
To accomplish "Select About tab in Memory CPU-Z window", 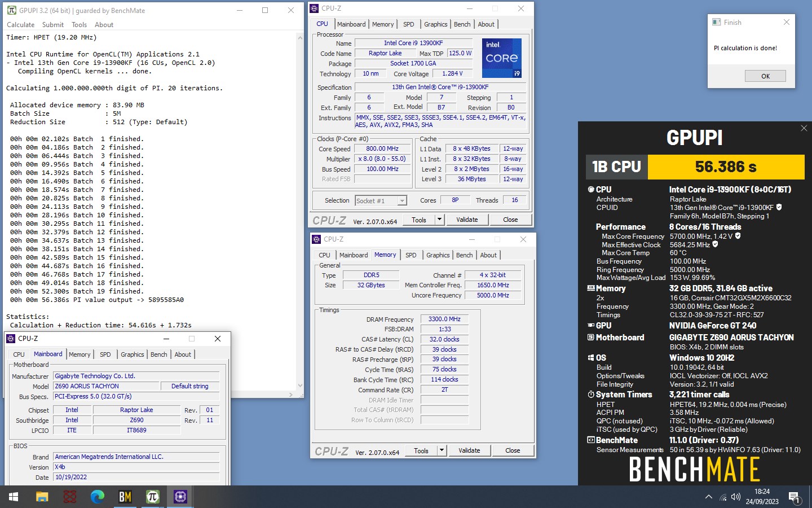I will pyautogui.click(x=488, y=255).
